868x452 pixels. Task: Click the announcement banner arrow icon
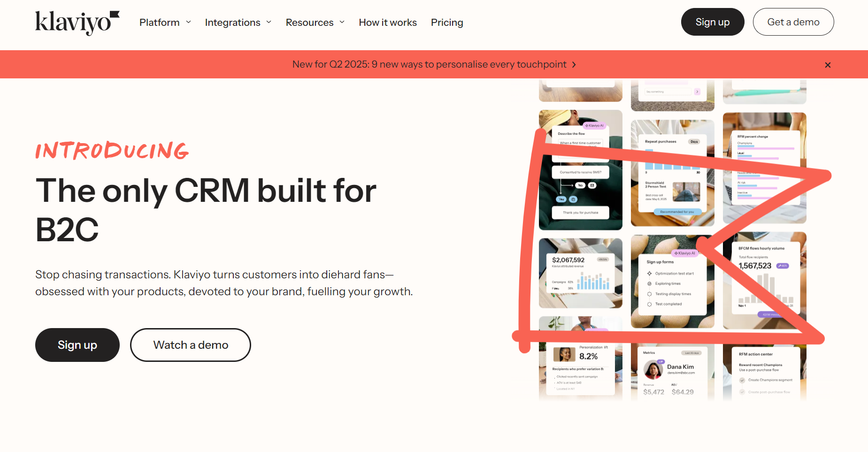(574, 65)
